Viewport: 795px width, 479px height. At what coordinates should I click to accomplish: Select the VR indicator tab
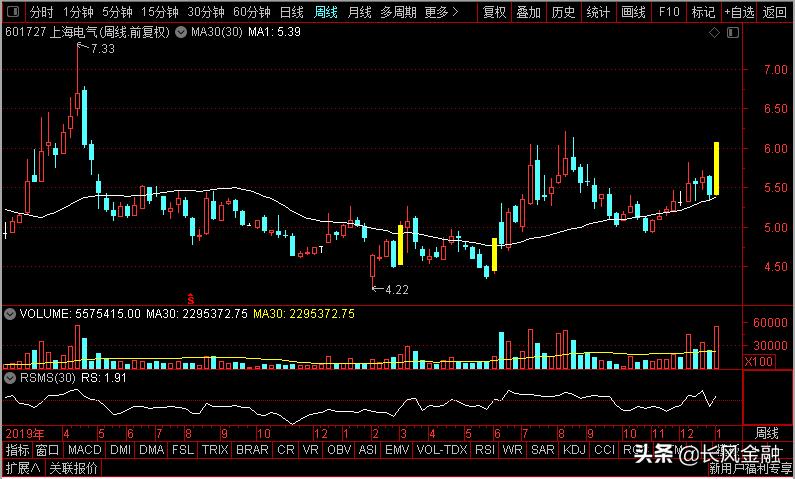coord(310,449)
